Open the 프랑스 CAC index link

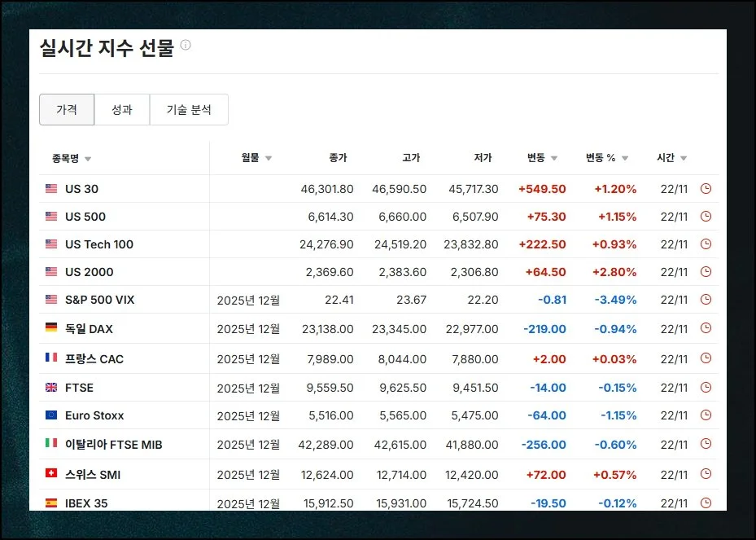click(94, 358)
